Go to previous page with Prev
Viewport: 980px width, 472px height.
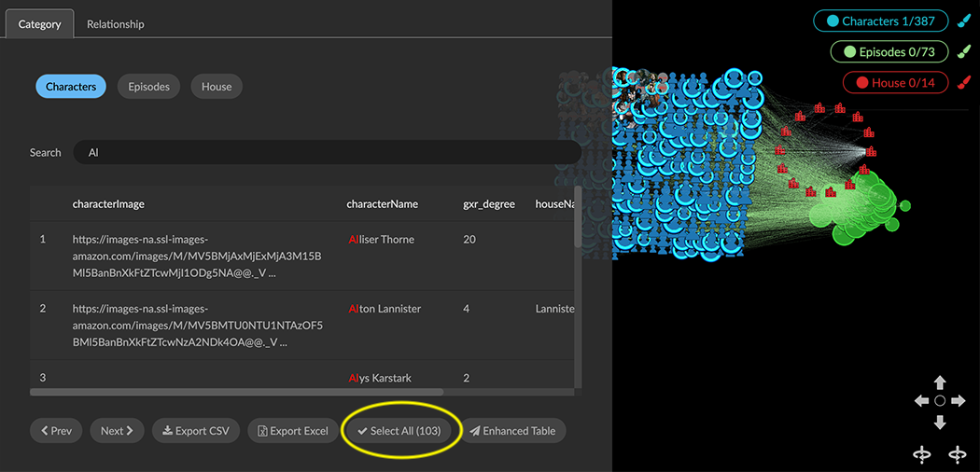pyautogui.click(x=56, y=431)
